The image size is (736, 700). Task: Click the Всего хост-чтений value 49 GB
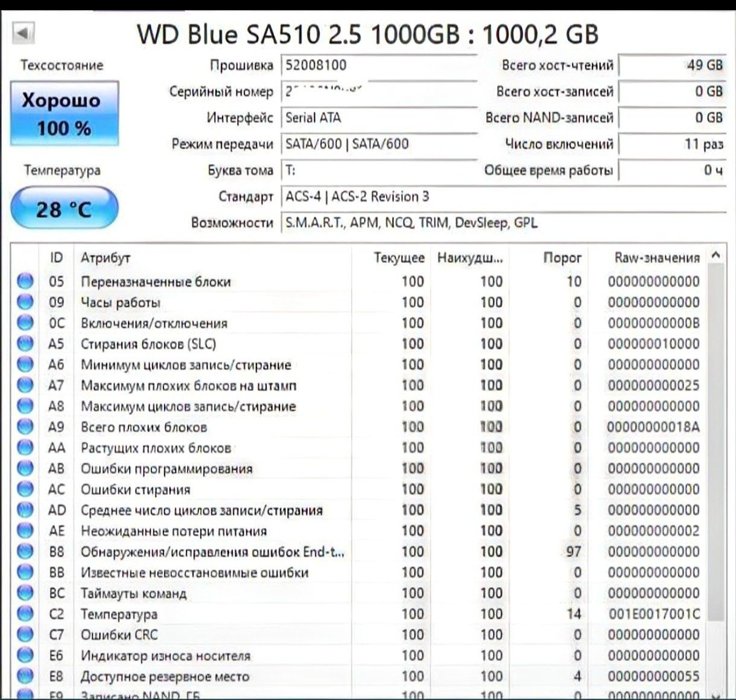pos(672,65)
